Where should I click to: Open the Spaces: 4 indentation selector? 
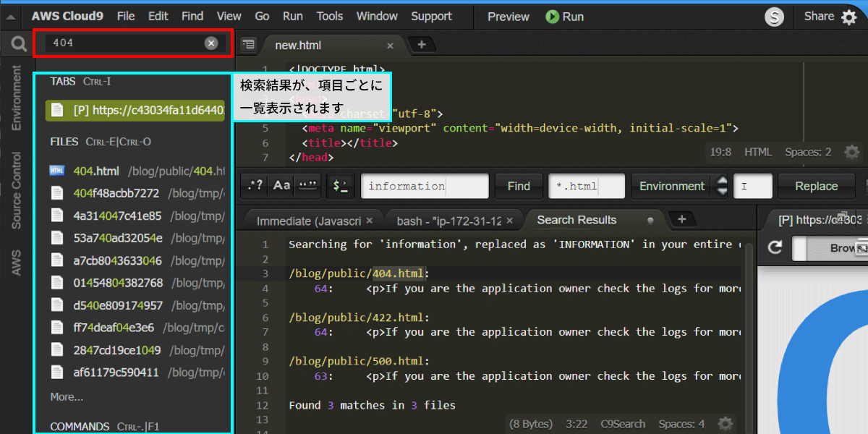(x=681, y=424)
